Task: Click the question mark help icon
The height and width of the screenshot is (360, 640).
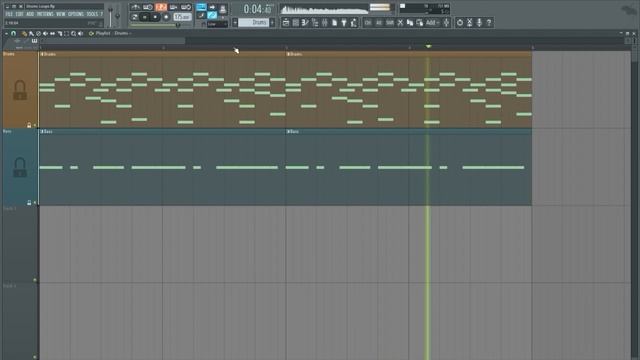Action: (489, 22)
